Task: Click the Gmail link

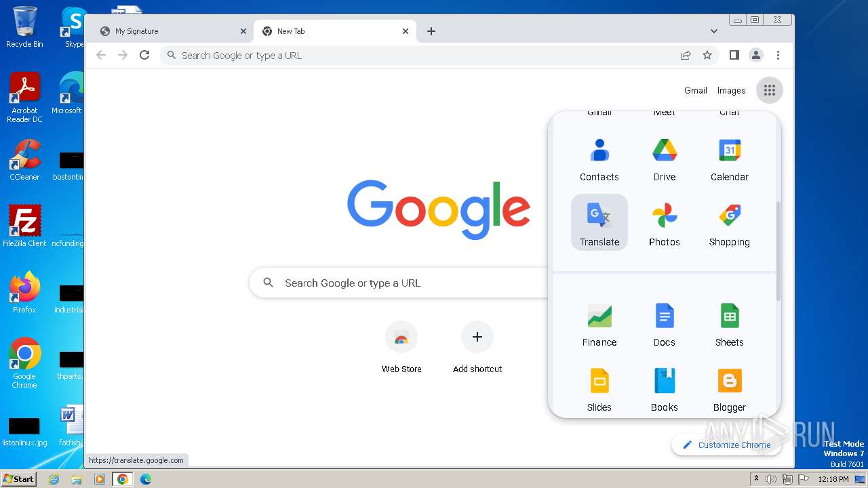Action: point(696,90)
